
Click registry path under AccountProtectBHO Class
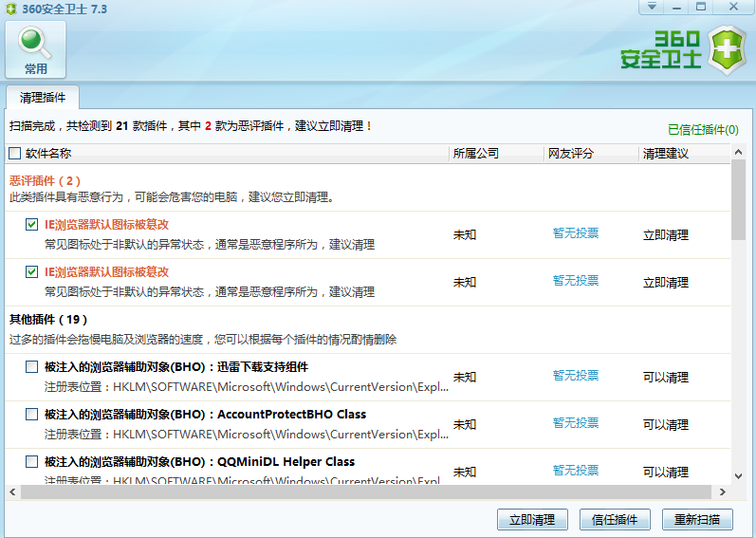coord(247,435)
